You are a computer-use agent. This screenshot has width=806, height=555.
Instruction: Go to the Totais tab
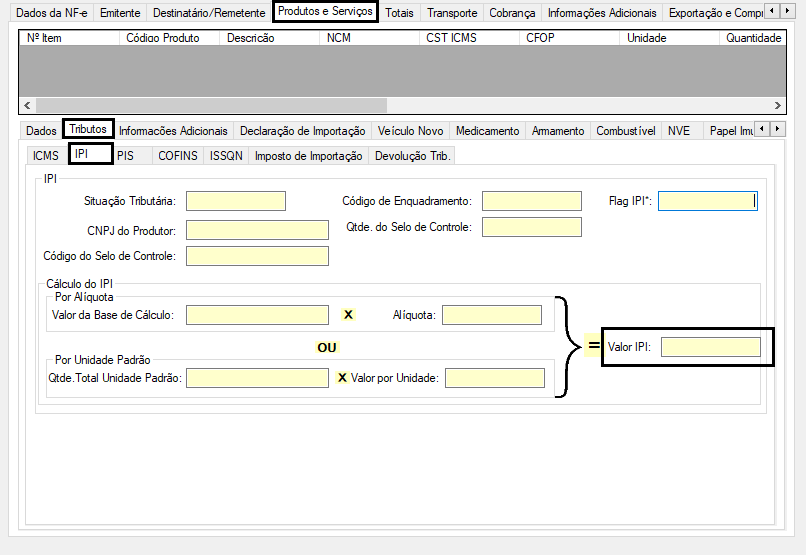(399, 13)
